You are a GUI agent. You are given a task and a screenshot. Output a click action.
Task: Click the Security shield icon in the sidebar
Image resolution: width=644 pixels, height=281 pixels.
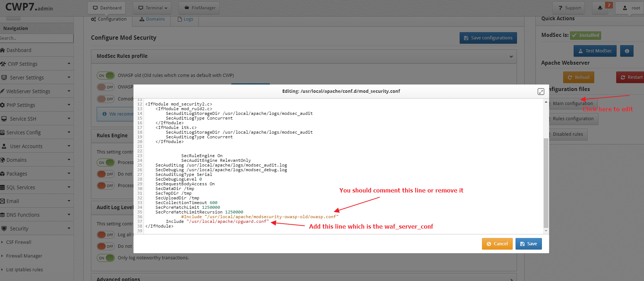point(4,229)
